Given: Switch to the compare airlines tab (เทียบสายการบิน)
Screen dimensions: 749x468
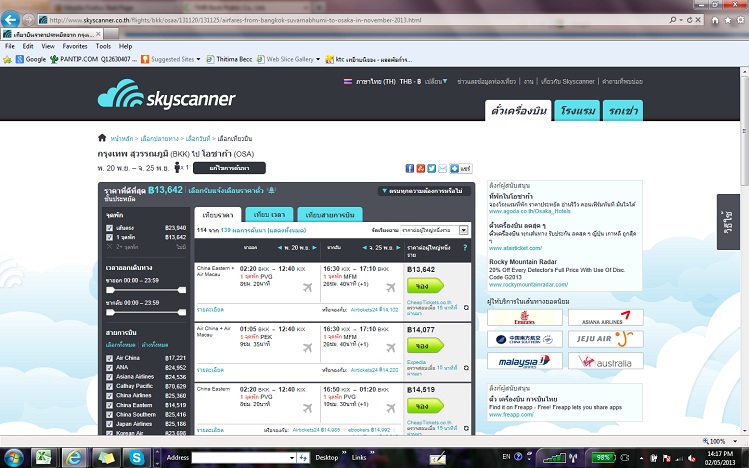Looking at the screenshot, I should click(330, 214).
